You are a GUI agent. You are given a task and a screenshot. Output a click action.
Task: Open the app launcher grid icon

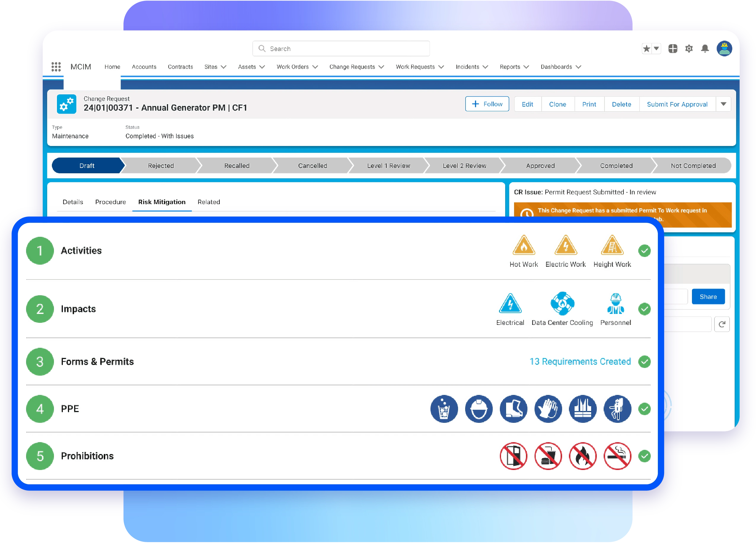(56, 67)
